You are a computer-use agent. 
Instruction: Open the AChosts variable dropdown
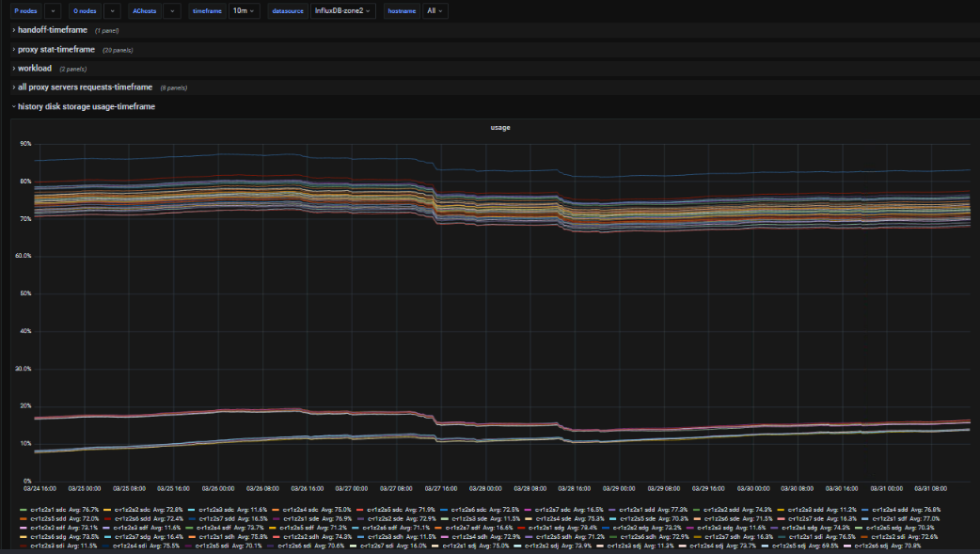tap(172, 11)
